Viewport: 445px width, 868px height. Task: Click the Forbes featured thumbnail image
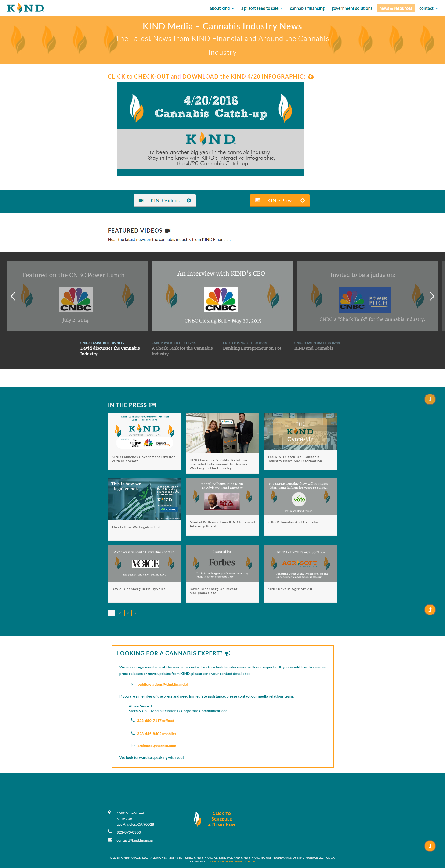coord(222,563)
